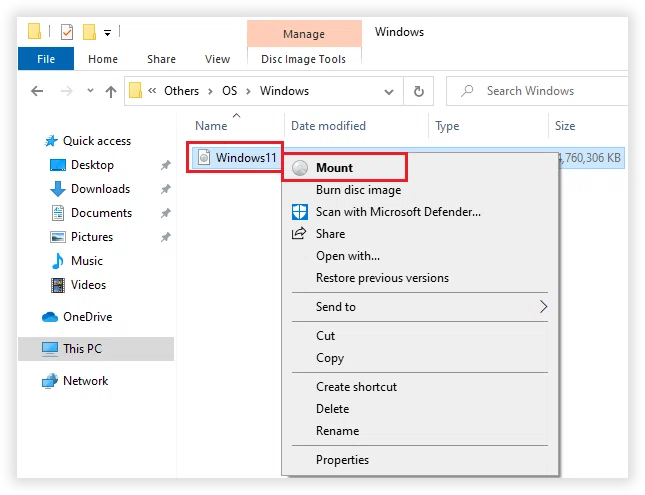Sort by Date modified column
The height and width of the screenshot is (495, 645).
click(328, 125)
